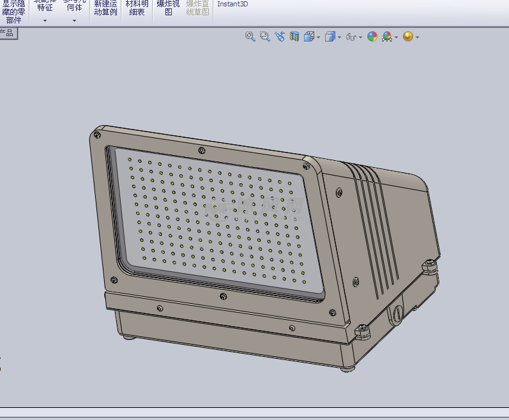Toggle Instant3D mode
The height and width of the screenshot is (420, 509).
(232, 4)
